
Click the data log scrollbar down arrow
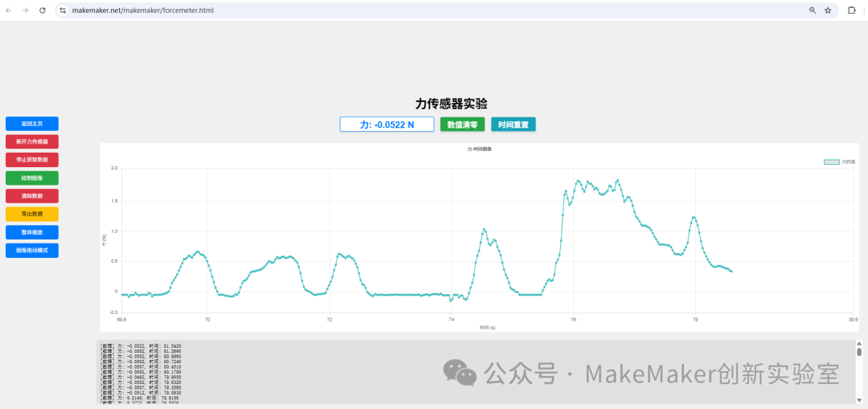tap(859, 400)
